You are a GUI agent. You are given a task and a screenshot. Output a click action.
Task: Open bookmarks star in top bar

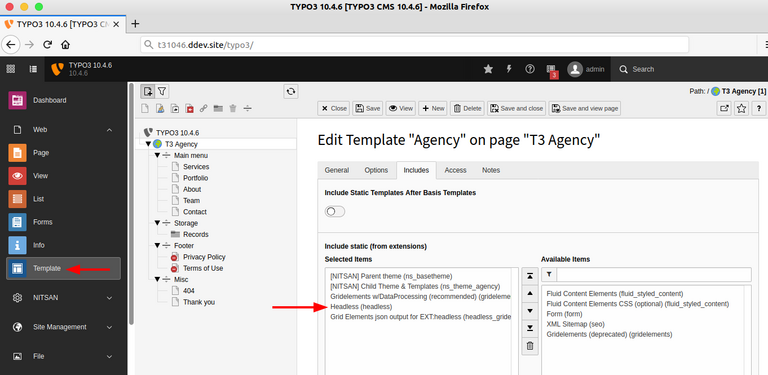pyautogui.click(x=488, y=69)
